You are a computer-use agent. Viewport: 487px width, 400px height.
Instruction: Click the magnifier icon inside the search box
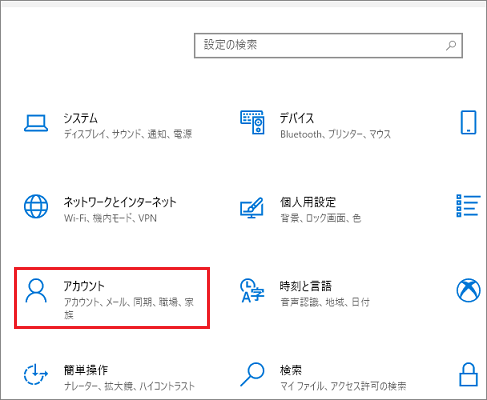[451, 45]
